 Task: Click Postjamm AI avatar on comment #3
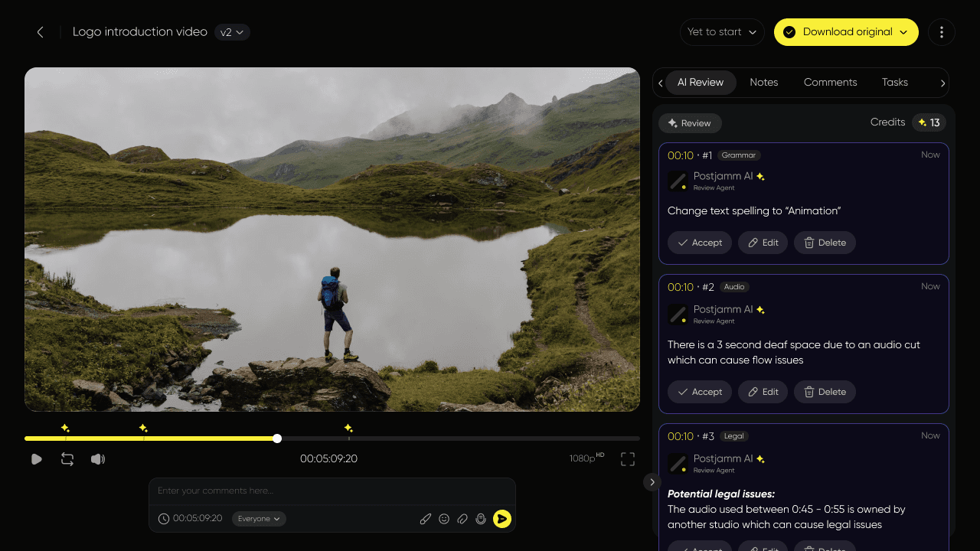(x=677, y=464)
